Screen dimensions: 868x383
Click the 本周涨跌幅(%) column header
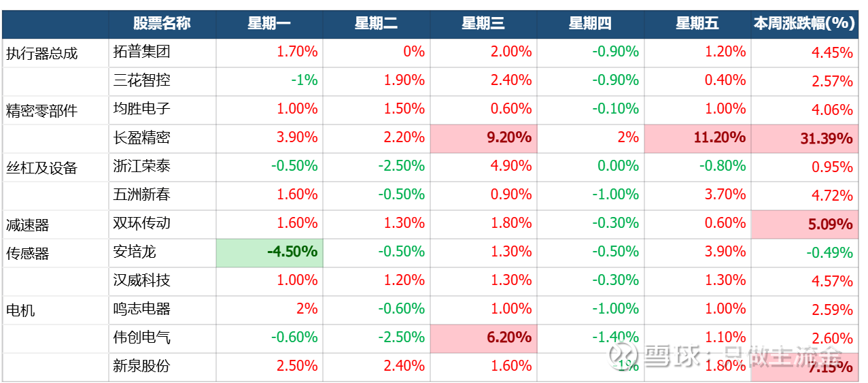(804, 24)
